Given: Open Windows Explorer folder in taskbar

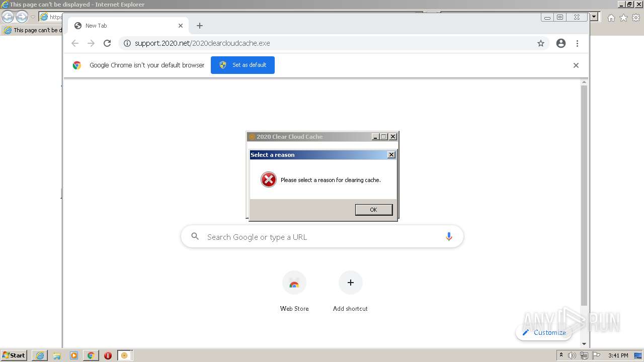Looking at the screenshot, I should [57, 355].
